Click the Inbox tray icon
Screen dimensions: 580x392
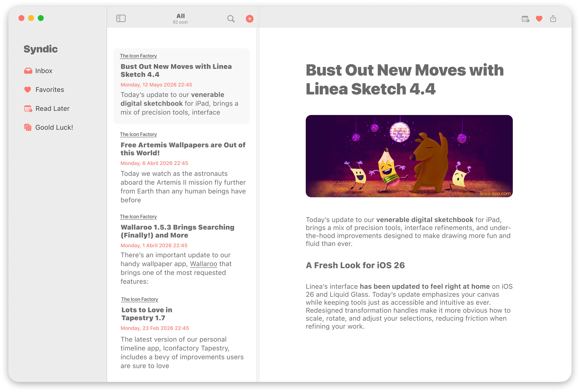[x=28, y=71]
